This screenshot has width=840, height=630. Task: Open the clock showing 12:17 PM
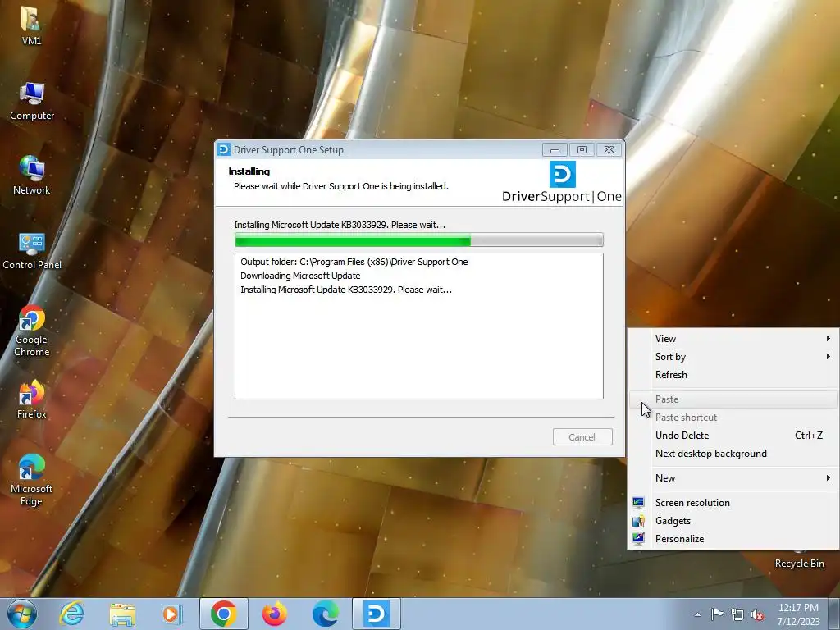(798, 614)
